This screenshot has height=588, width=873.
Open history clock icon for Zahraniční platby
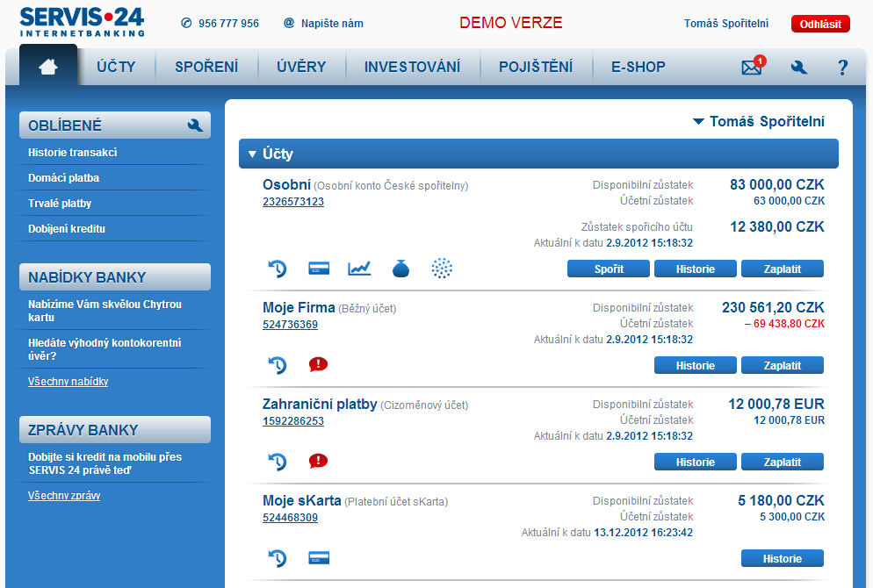point(278,462)
